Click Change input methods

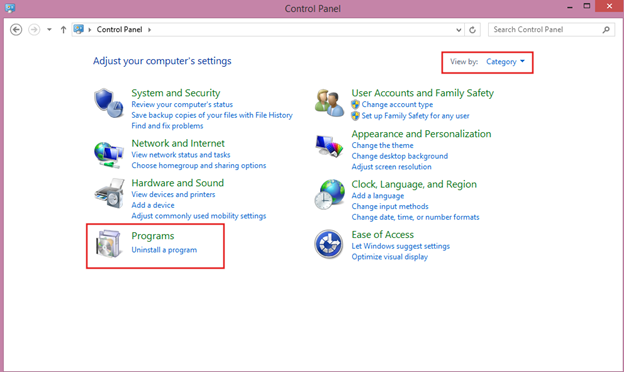pos(390,206)
